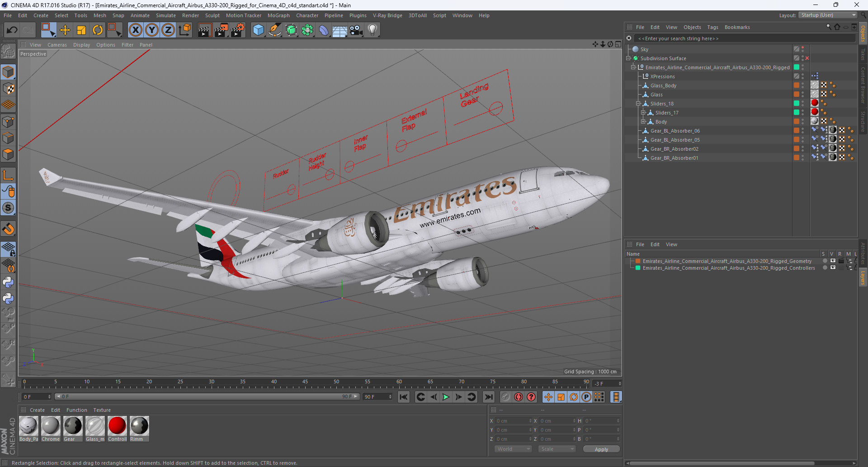Open the Scale coordinate mode dropdown
The height and width of the screenshot is (467, 868).
click(557, 449)
